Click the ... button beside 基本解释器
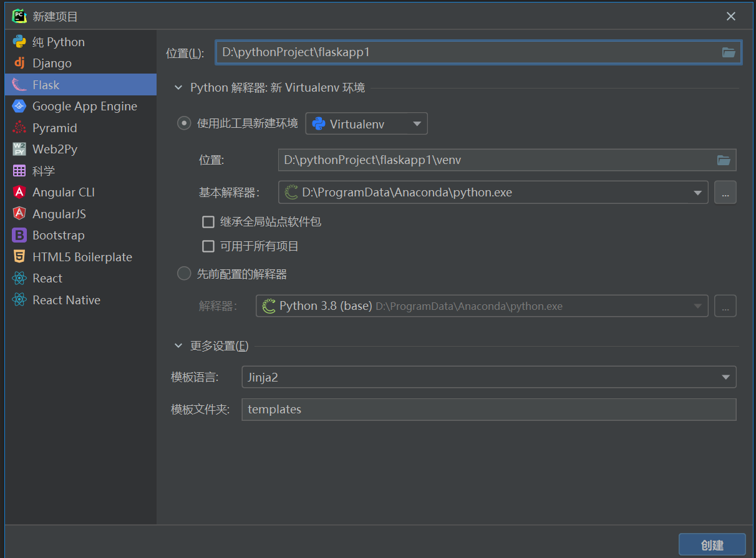756x558 pixels. 725,193
